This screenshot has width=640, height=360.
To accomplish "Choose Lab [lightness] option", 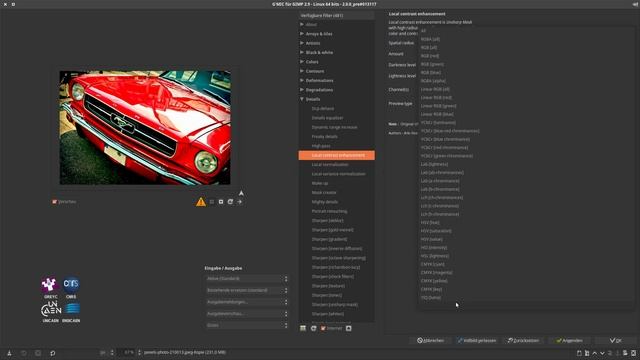I will click(x=434, y=164).
